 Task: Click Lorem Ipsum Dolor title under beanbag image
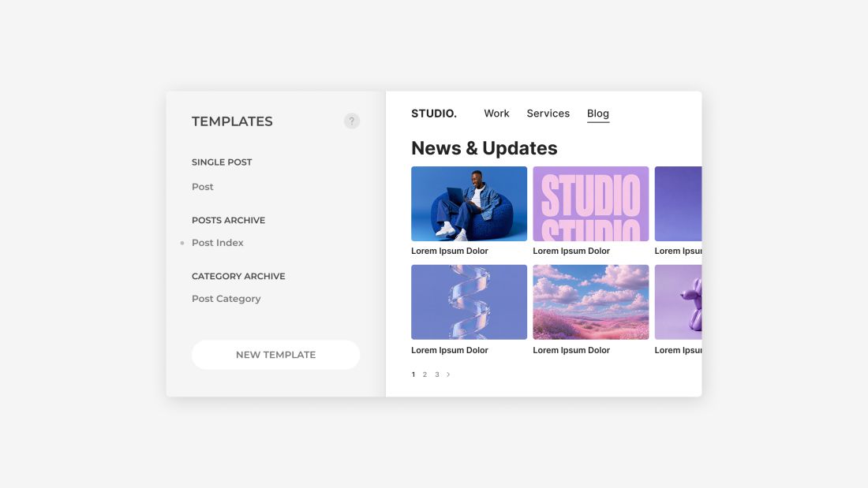(450, 251)
